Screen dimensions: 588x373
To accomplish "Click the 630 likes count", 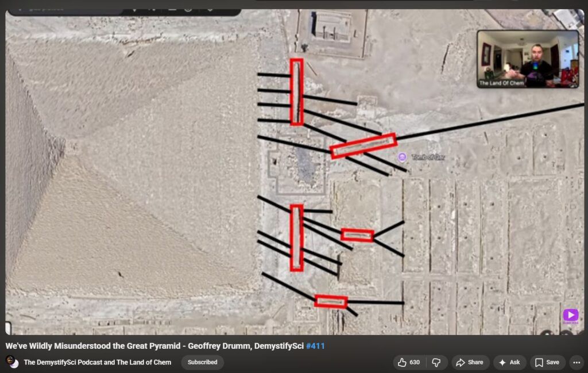I will tap(415, 363).
